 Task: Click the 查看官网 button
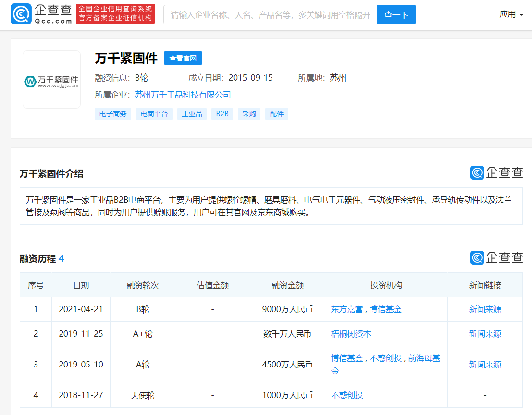pyautogui.click(x=183, y=58)
